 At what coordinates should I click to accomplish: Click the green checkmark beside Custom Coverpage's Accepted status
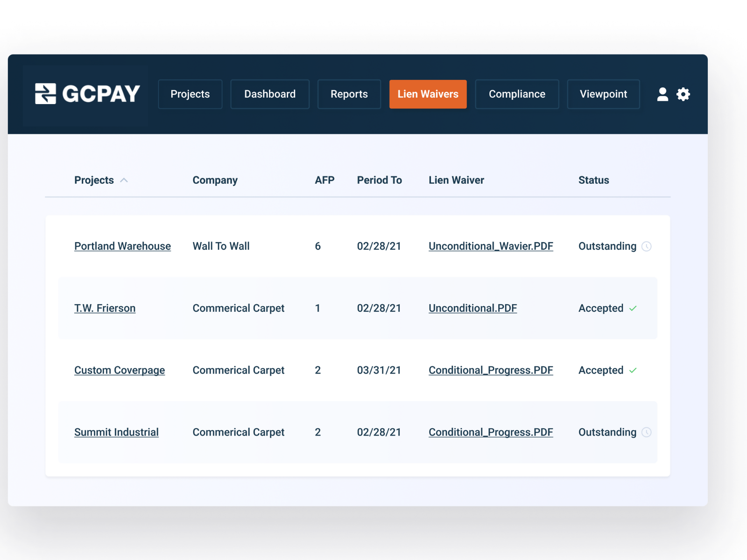(634, 371)
